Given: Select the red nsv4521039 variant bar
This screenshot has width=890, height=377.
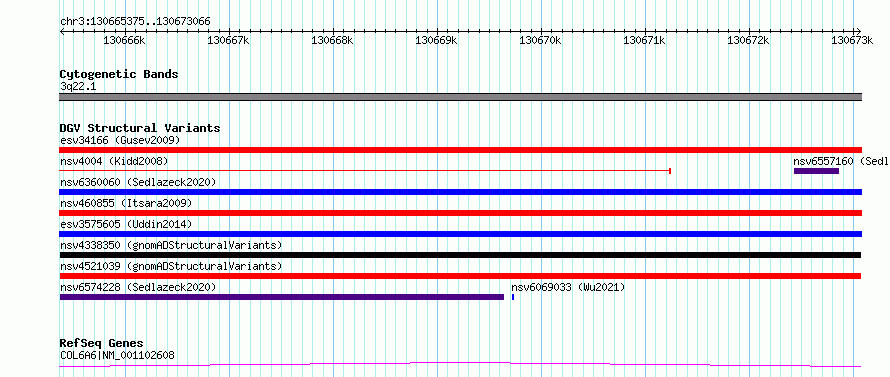Looking at the screenshot, I should [460, 276].
